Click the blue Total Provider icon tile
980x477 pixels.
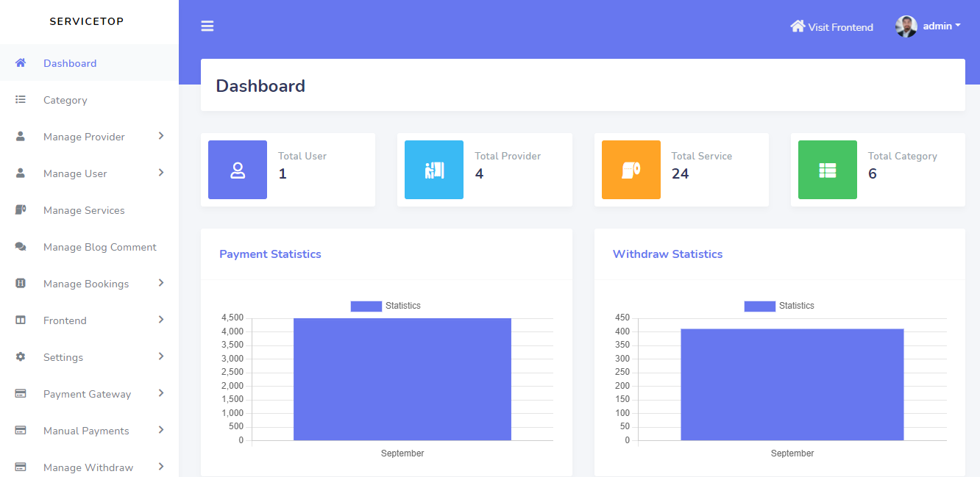click(434, 170)
